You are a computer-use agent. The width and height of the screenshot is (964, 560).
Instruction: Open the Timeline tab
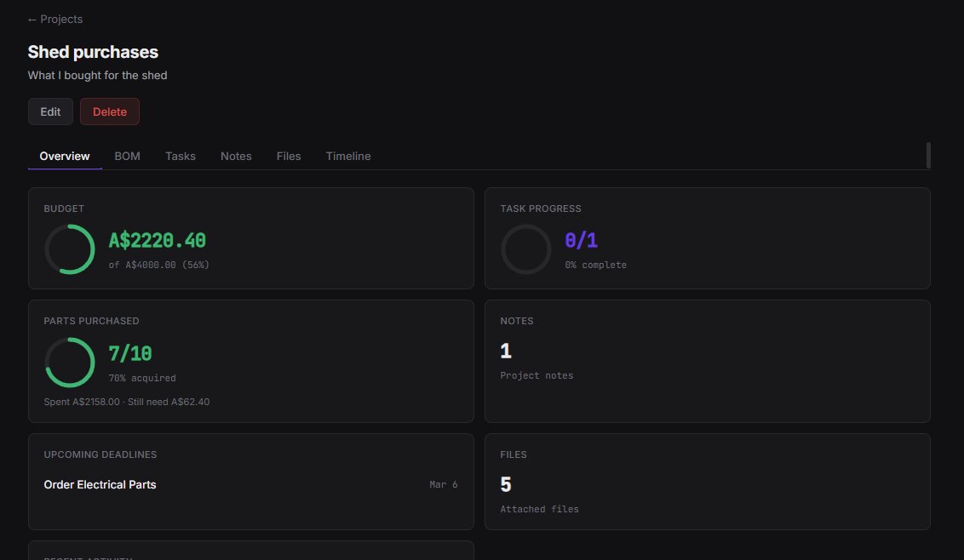pos(347,156)
